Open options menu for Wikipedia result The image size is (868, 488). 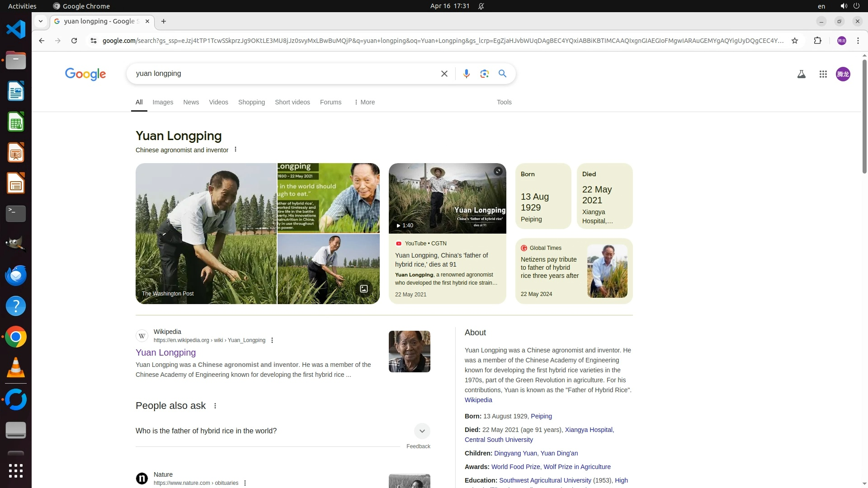272,340
